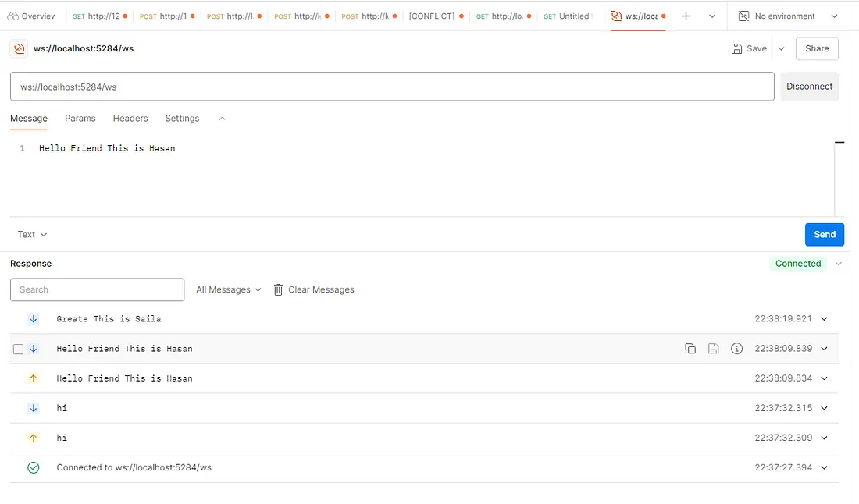This screenshot has height=504, width=859.
Task: Open the All Messages filter dropdown
Action: (x=228, y=289)
